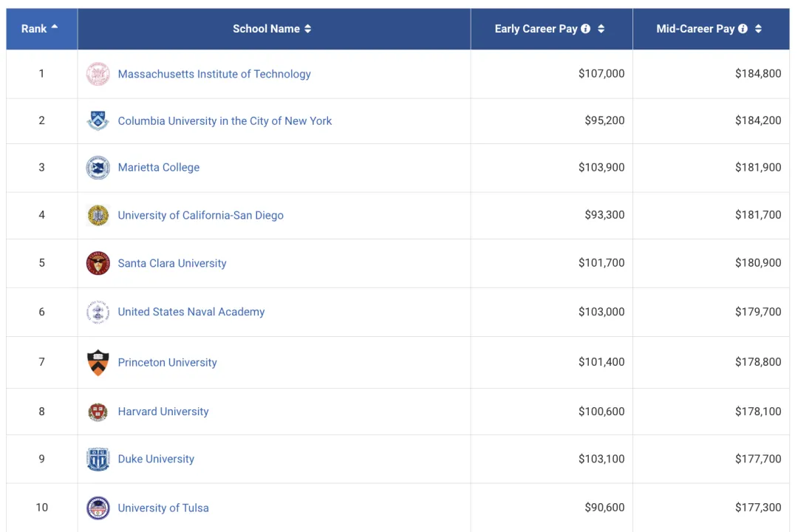Open United States Naval Academy link
798x532 pixels.
191,312
